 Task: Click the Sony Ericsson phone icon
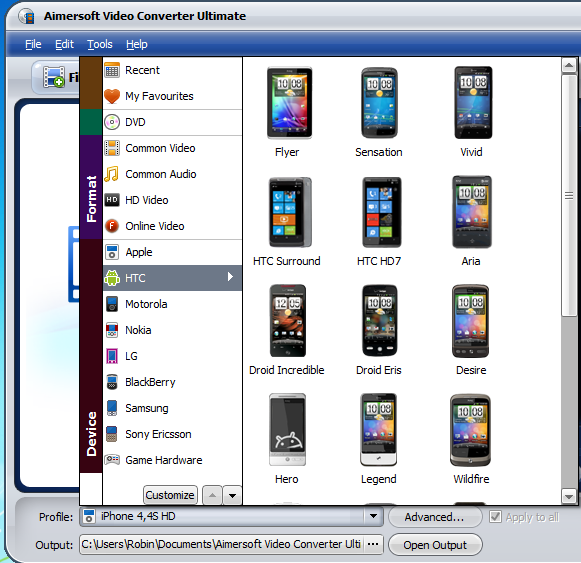112,434
